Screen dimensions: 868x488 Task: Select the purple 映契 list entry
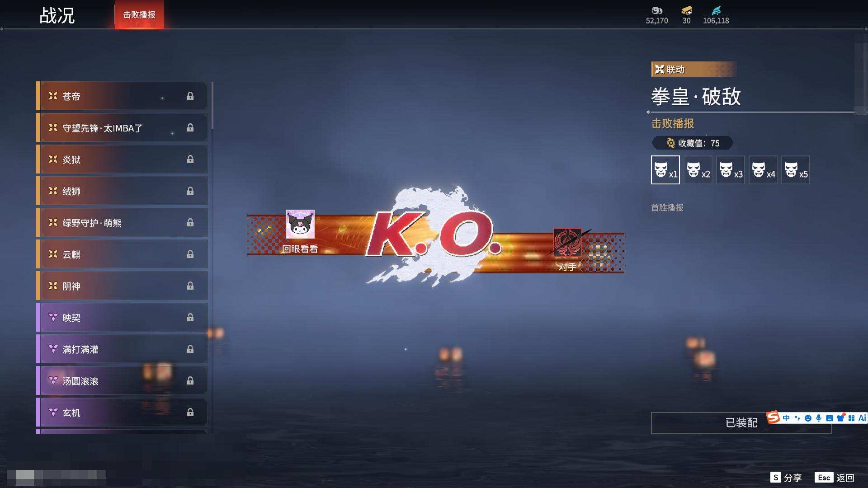[122, 318]
